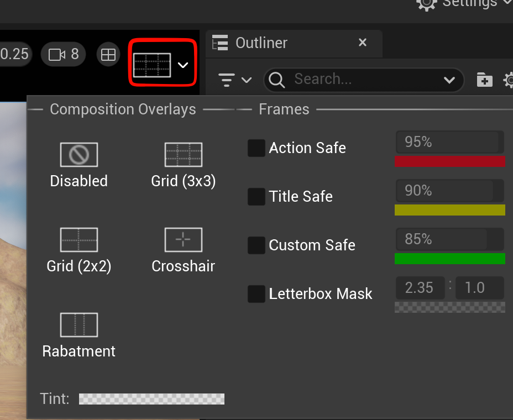Click the add folder icon in Outliner
This screenshot has height=420, width=513.
(484, 80)
